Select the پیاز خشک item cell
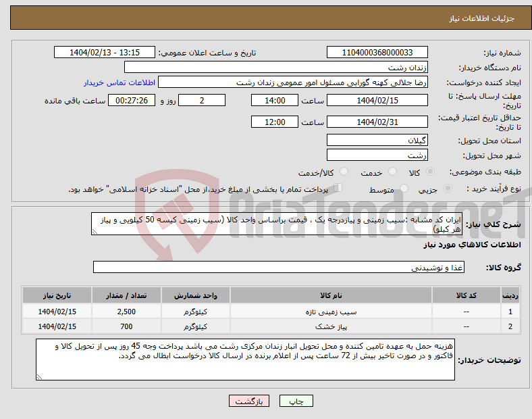The image size is (532, 419). pos(331,326)
